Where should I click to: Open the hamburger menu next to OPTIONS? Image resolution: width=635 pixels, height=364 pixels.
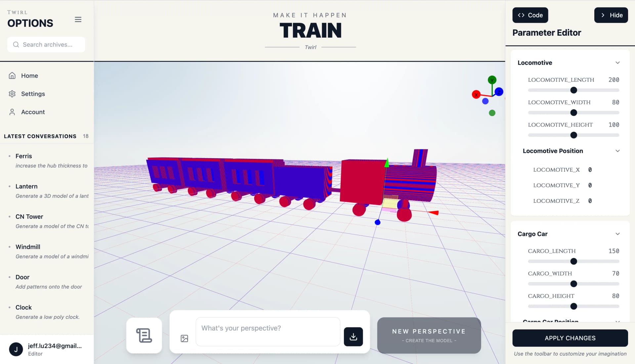(78, 19)
